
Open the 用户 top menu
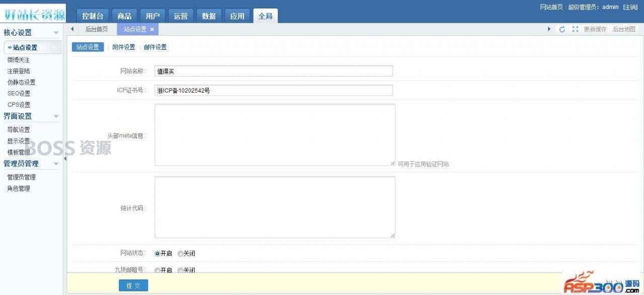coord(152,16)
